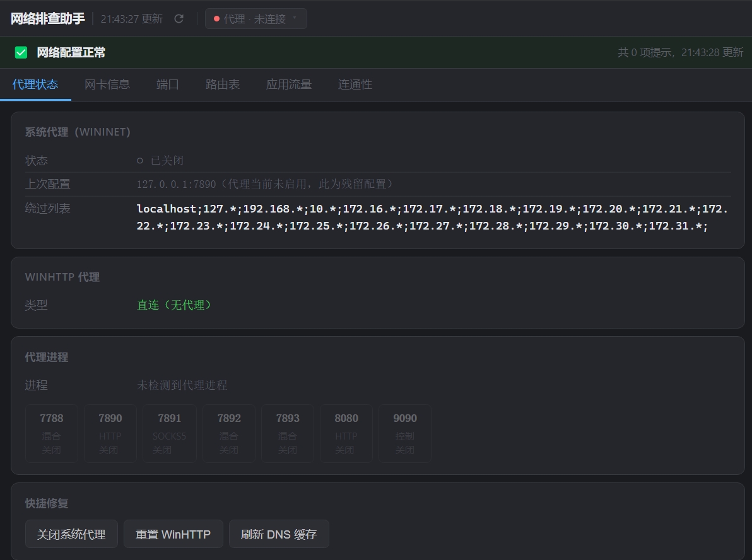The width and height of the screenshot is (752, 560).
Task: Click the 刷新 DNS 缓存 button
Action: pyautogui.click(x=279, y=534)
